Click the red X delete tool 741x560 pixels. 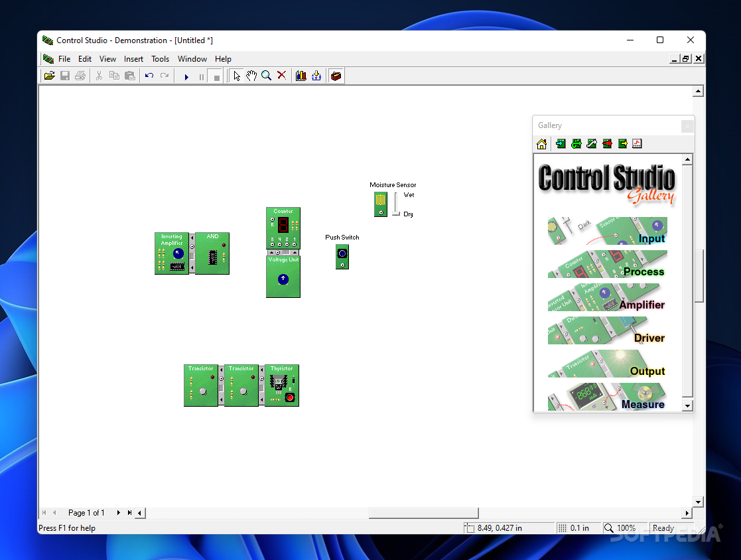tap(282, 76)
